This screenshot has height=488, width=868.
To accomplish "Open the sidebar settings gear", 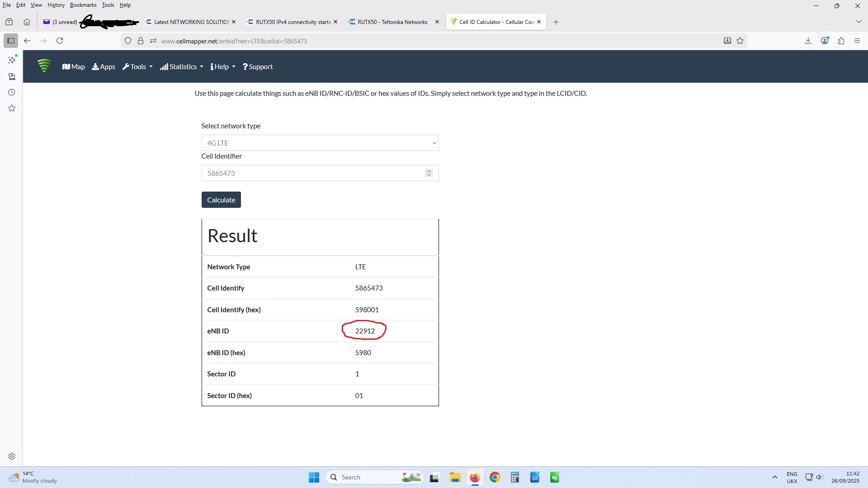I will (12, 456).
